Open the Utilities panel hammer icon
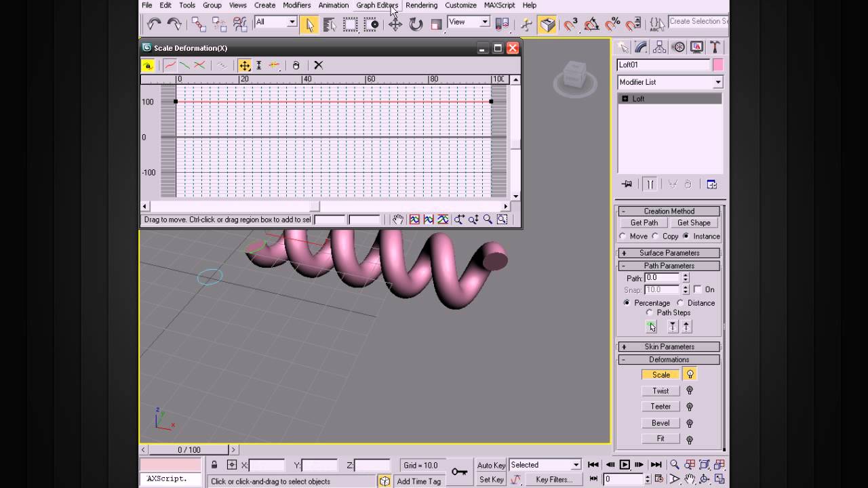Image resolution: width=868 pixels, height=488 pixels. pyautogui.click(x=715, y=47)
